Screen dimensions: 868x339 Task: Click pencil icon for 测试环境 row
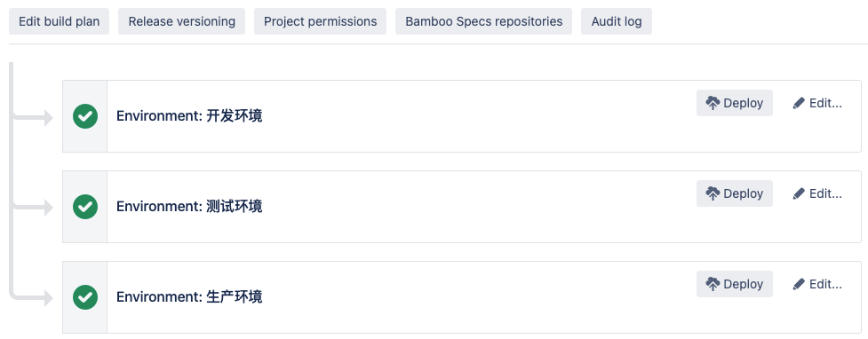[x=798, y=193]
